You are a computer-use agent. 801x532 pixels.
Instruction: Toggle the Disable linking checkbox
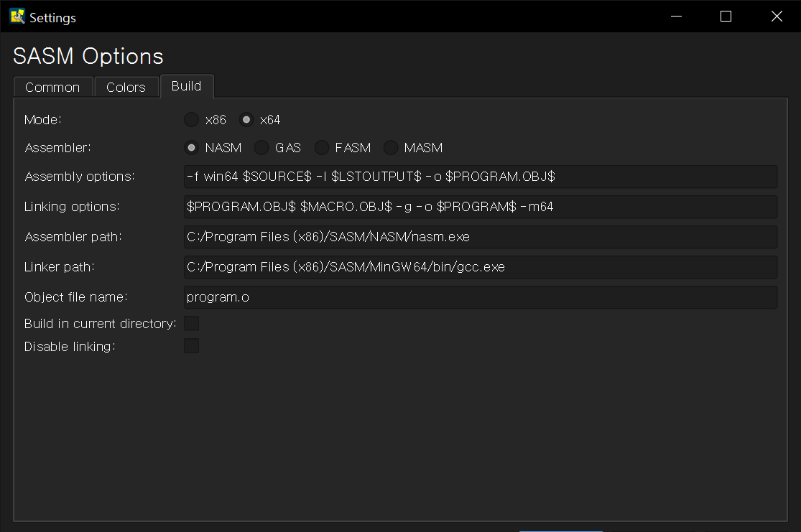point(192,347)
